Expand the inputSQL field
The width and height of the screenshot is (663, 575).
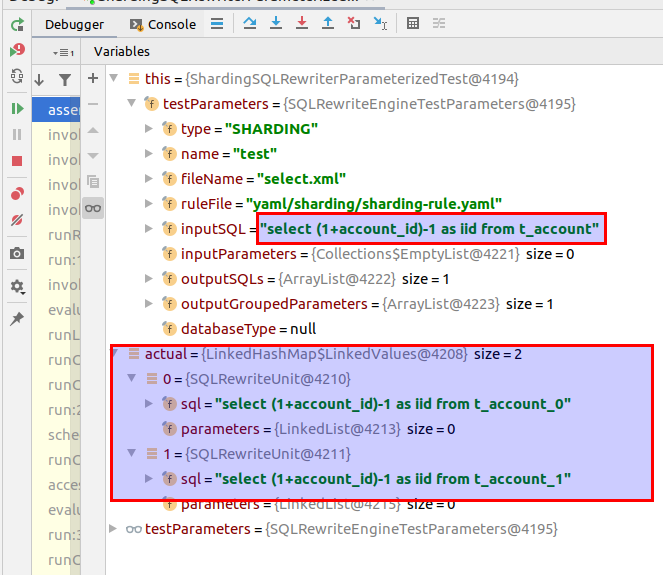[148, 228]
